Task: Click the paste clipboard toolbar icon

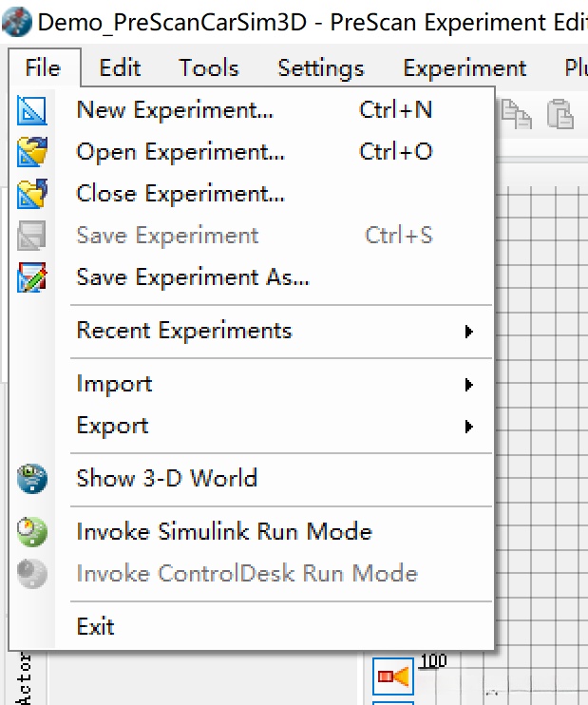Action: tap(562, 114)
